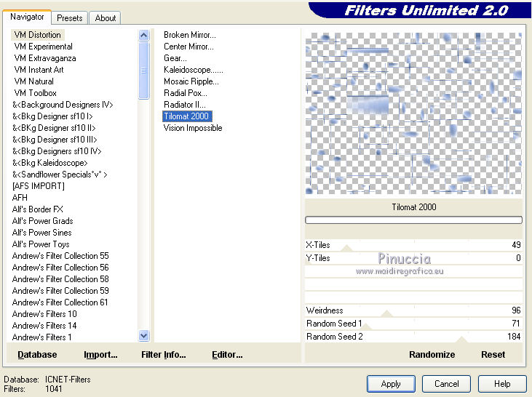This screenshot has height=397, width=532.
Task: Select Andrew's Filter Collection 58
Action: tap(60, 279)
